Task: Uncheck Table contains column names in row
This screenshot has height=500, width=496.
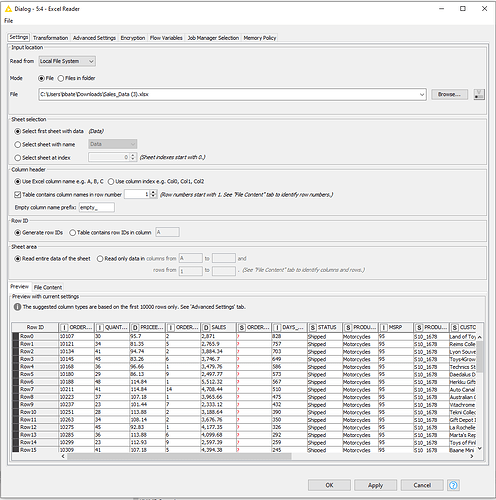Action: click(x=18, y=194)
